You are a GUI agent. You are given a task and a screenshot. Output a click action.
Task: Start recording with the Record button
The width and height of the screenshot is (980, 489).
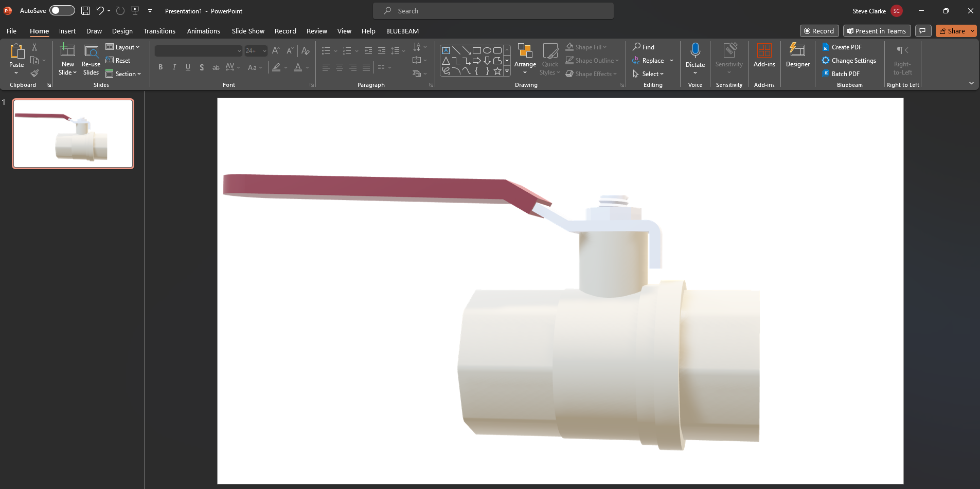[x=819, y=31]
